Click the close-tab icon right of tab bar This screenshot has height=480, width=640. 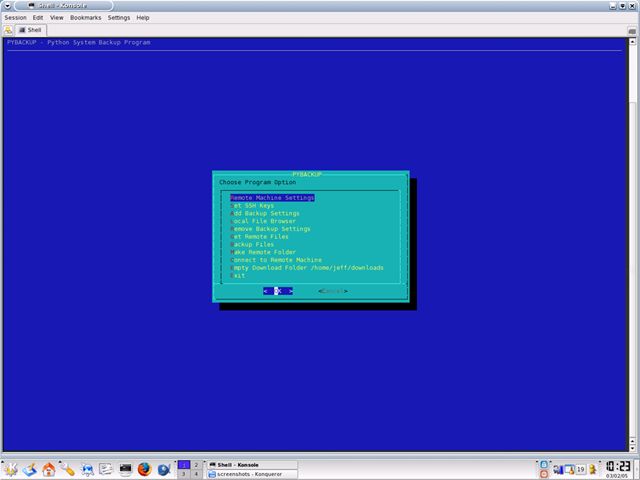tap(631, 31)
